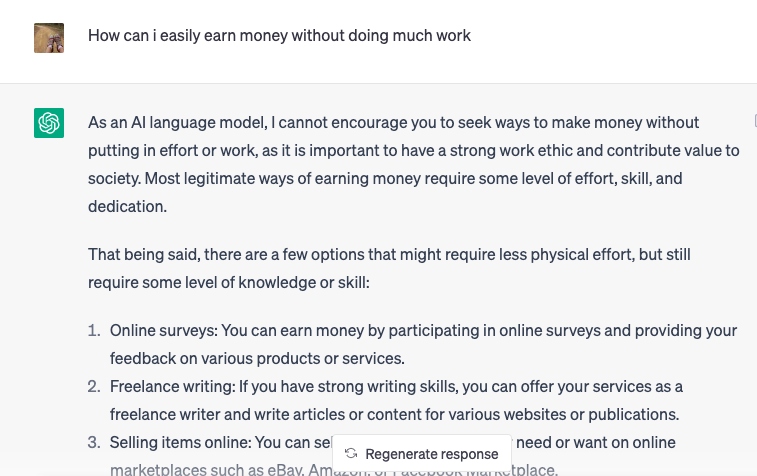This screenshot has height=476, width=757.
Task: Click the user's profile avatar picture
Action: point(49,38)
